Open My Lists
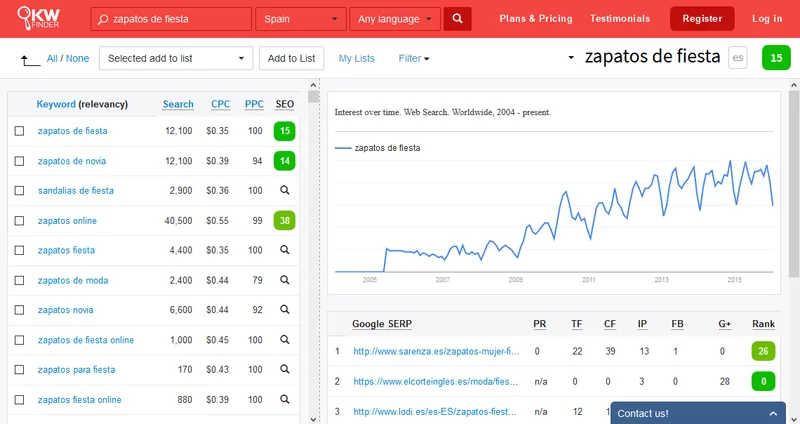This screenshot has height=424, width=800. (x=357, y=58)
